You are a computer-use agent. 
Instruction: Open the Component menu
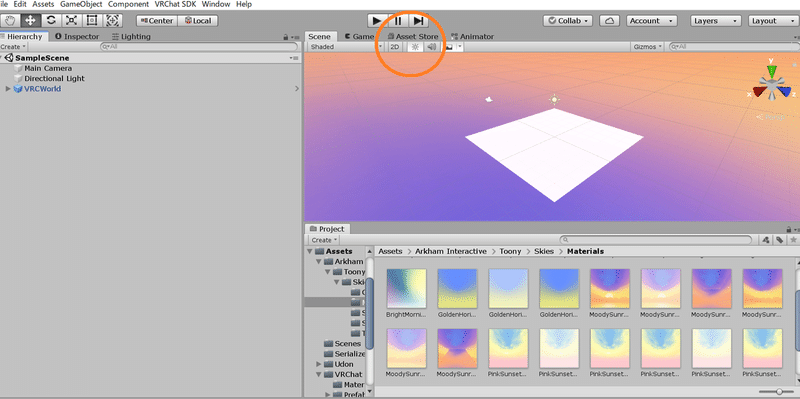click(128, 4)
